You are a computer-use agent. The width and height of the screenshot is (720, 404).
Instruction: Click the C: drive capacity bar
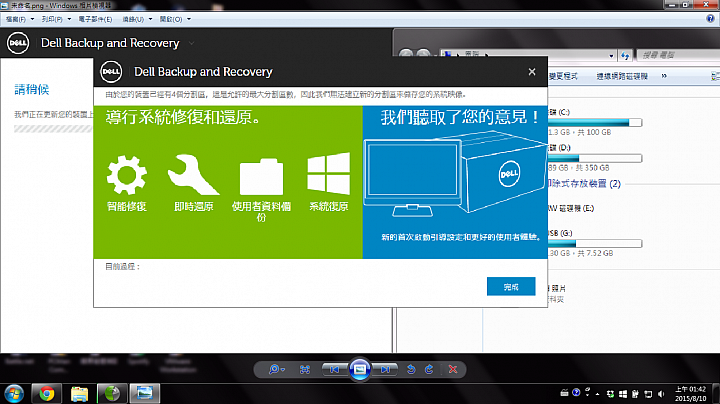point(595,123)
